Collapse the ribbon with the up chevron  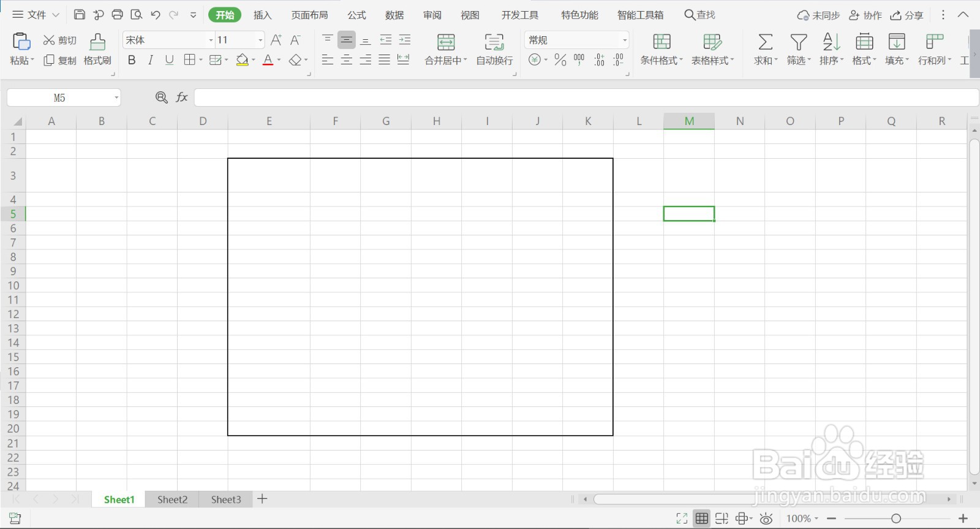pos(963,15)
